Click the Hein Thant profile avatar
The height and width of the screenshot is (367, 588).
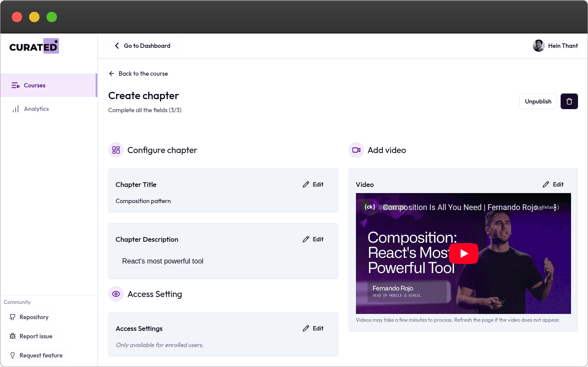pos(538,46)
